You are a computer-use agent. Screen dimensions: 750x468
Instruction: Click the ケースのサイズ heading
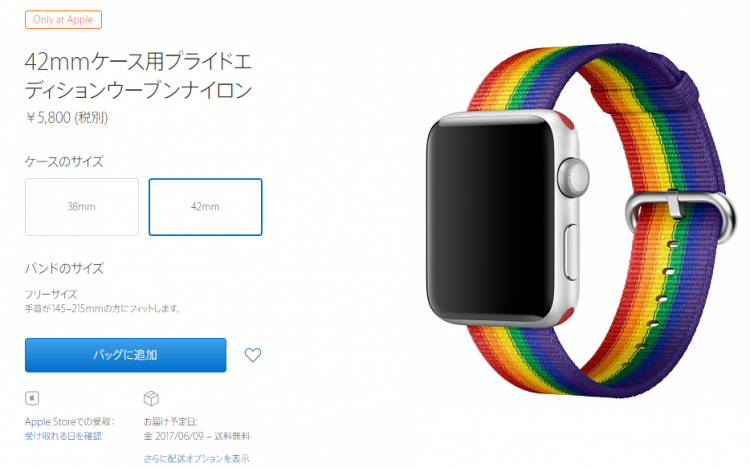[64, 161]
